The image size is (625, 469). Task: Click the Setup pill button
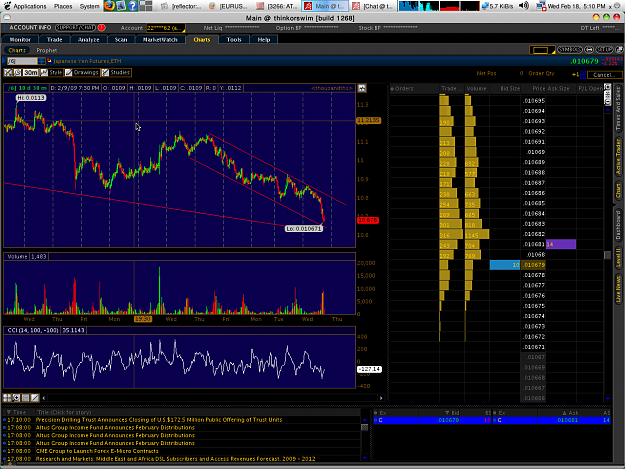(604, 49)
